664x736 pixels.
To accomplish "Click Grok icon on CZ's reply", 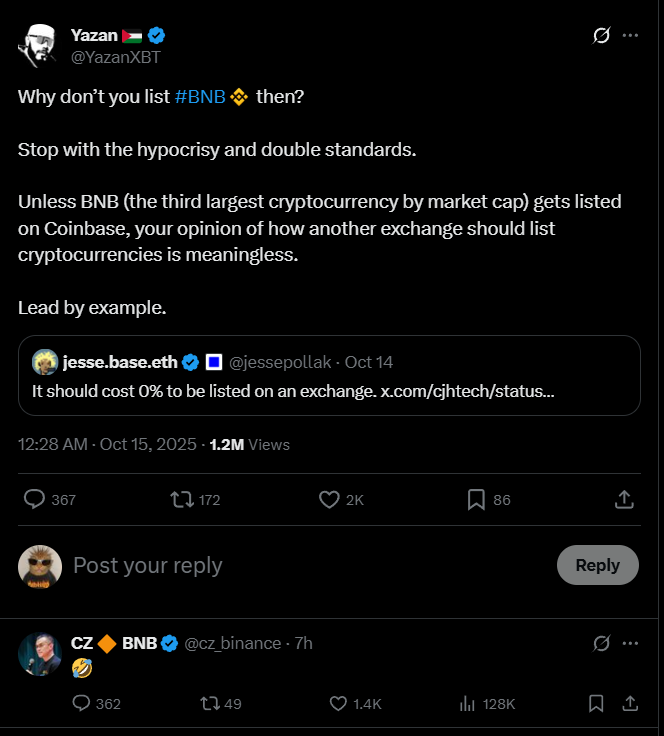I will point(601,643).
